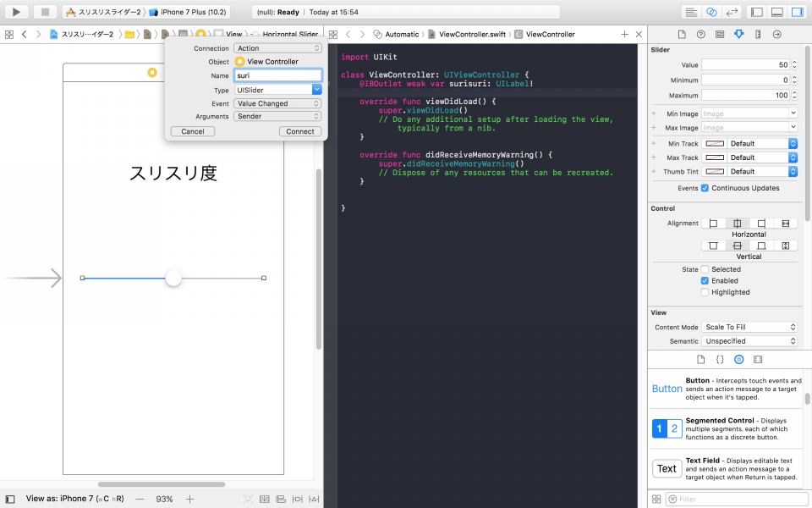The width and height of the screenshot is (812, 508).
Task: Click the ViewController class in jump bar
Action: click(x=544, y=34)
